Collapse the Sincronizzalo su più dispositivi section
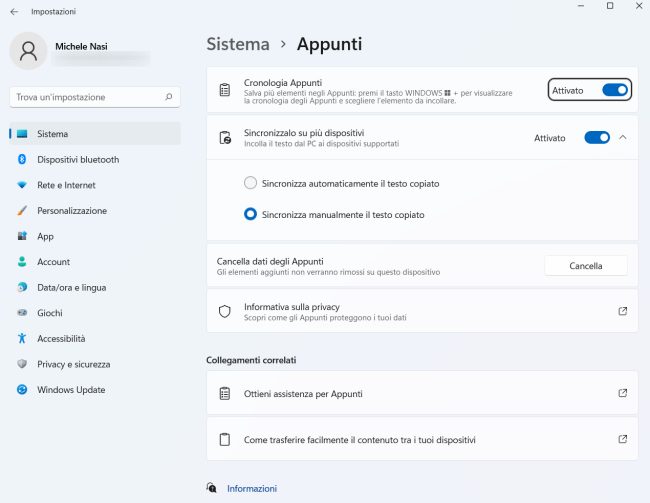The image size is (650, 503). [x=623, y=138]
